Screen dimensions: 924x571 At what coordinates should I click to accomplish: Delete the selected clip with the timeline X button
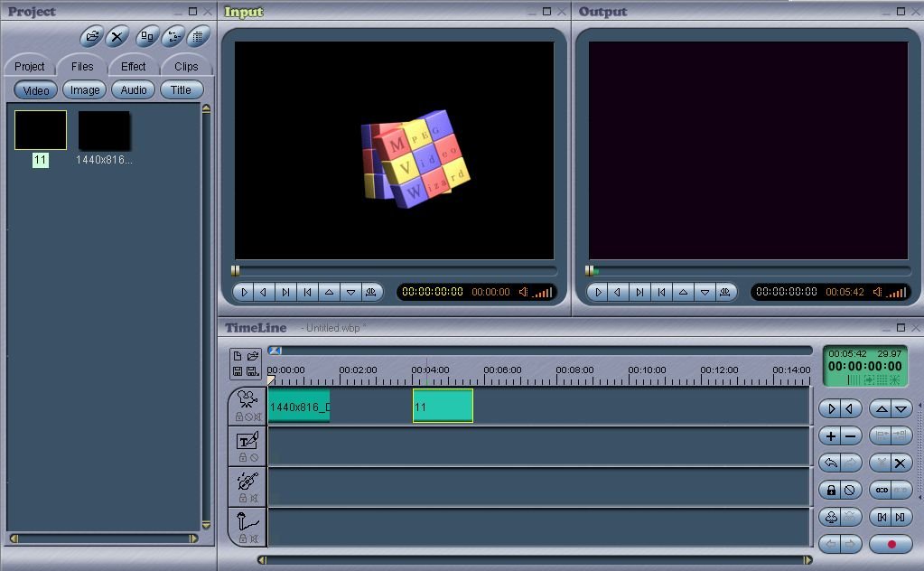[x=900, y=463]
